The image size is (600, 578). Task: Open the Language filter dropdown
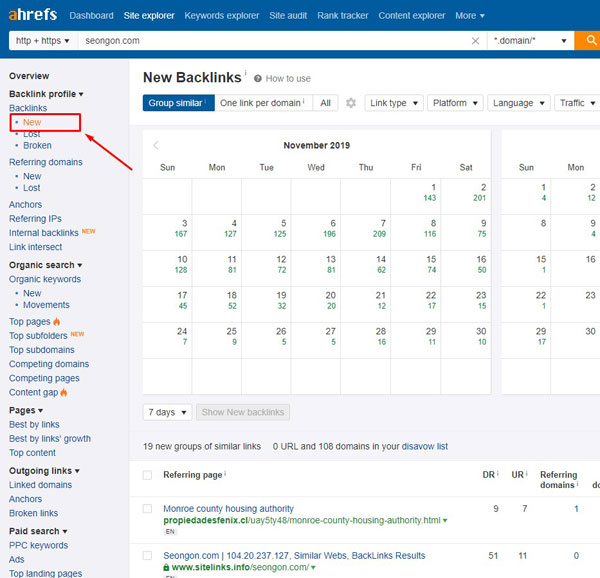point(518,103)
